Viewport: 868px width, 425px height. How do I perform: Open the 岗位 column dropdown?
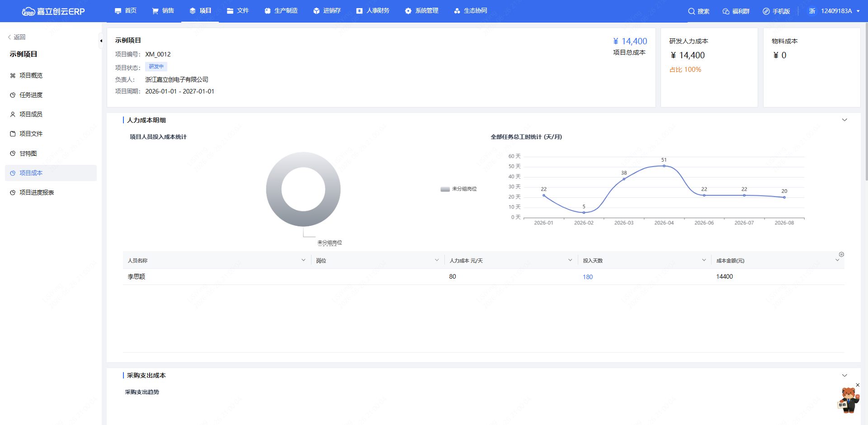[436, 260]
